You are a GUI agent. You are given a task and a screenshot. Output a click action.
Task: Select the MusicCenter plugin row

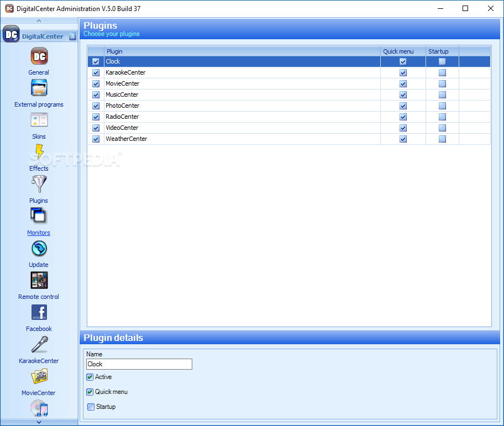tap(289, 95)
